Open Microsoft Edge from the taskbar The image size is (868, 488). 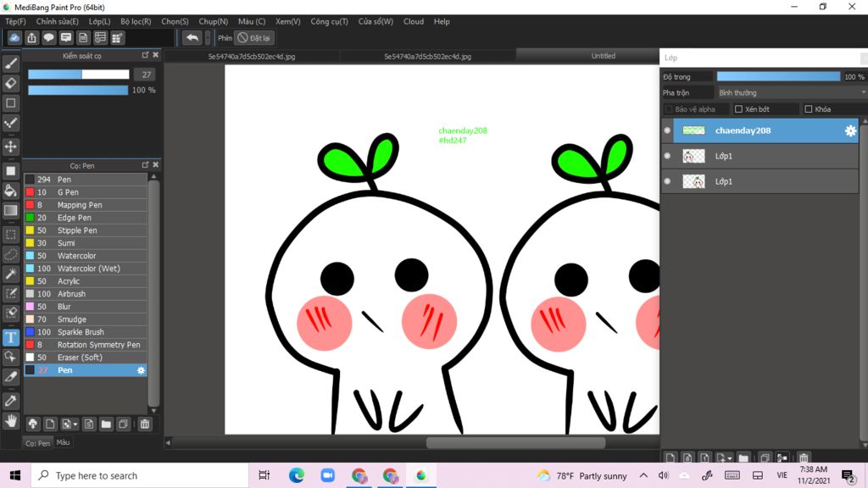click(x=296, y=475)
